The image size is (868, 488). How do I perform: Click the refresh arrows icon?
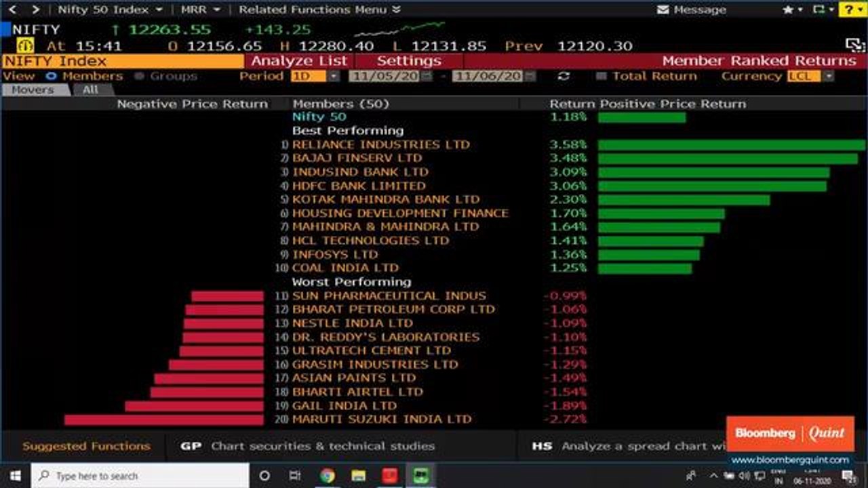click(x=564, y=76)
